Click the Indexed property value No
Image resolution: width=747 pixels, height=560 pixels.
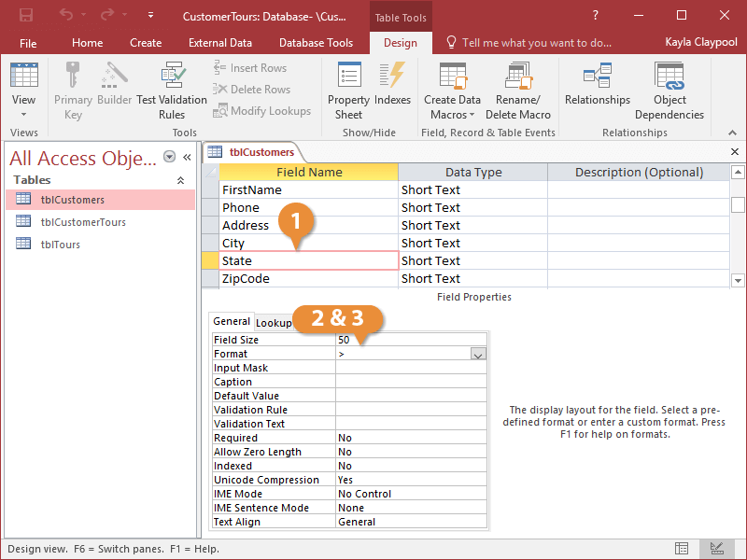[x=411, y=466]
